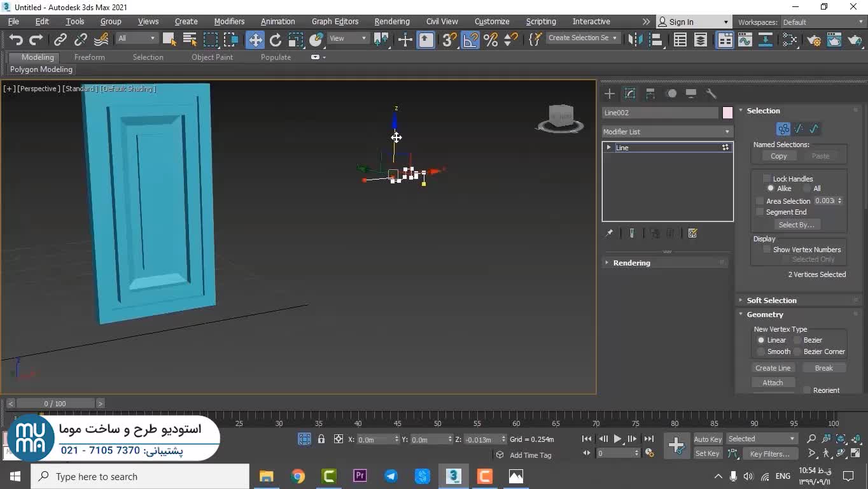
Task: Open the Hierarchy panel tab
Action: [650, 94]
